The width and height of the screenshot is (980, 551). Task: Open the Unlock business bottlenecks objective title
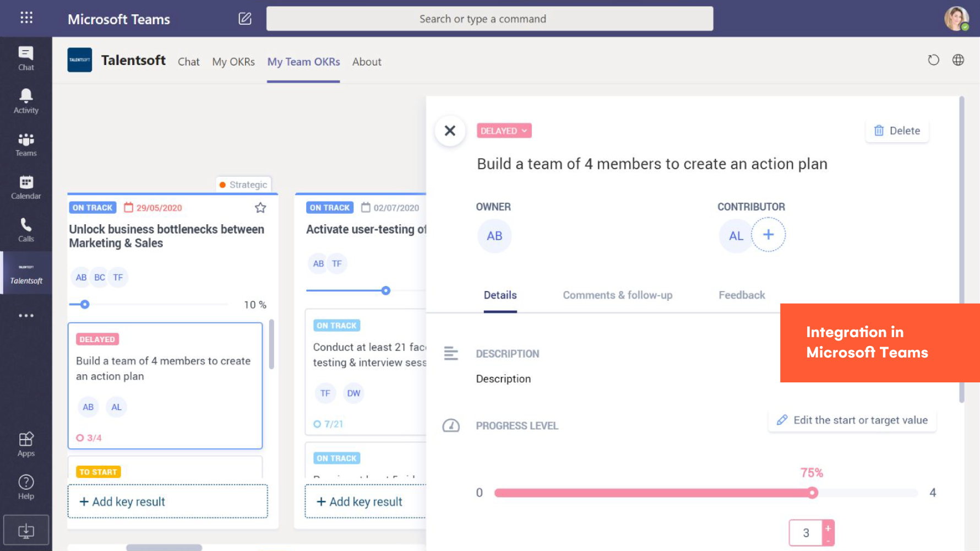pyautogui.click(x=166, y=236)
